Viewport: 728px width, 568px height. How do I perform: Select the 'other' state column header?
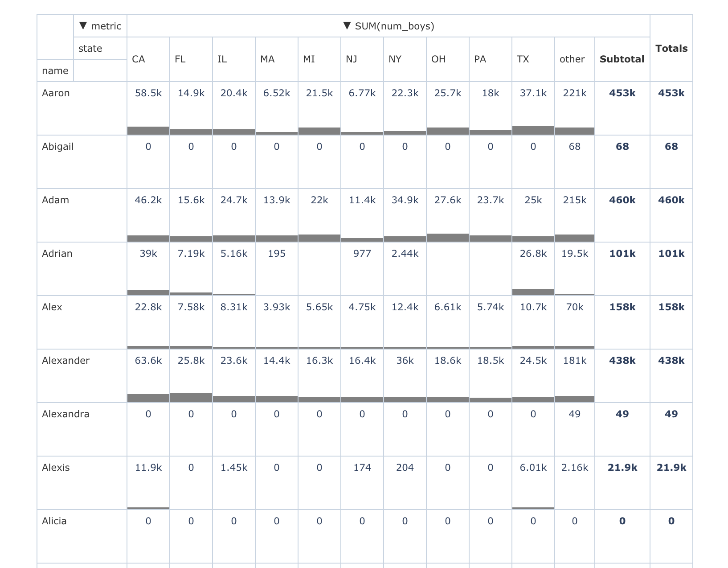(573, 59)
